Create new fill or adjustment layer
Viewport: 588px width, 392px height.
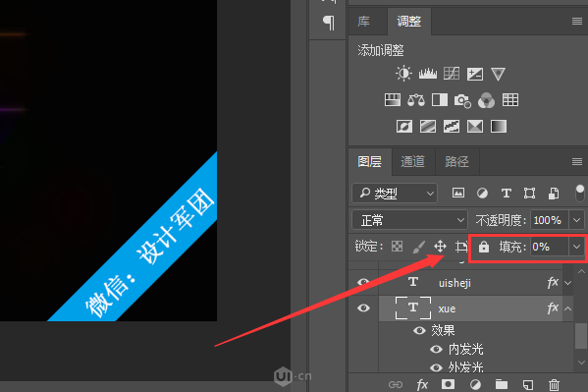(x=475, y=384)
